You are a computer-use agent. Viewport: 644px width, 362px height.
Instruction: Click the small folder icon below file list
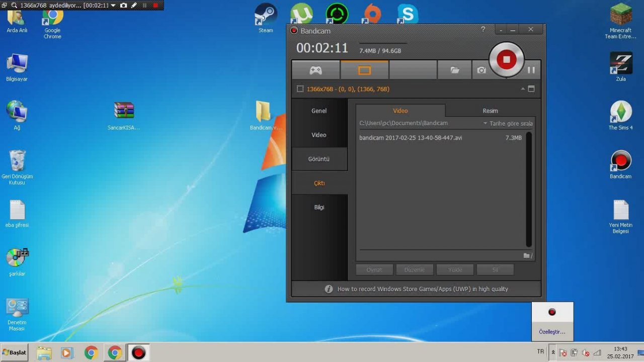point(526,255)
